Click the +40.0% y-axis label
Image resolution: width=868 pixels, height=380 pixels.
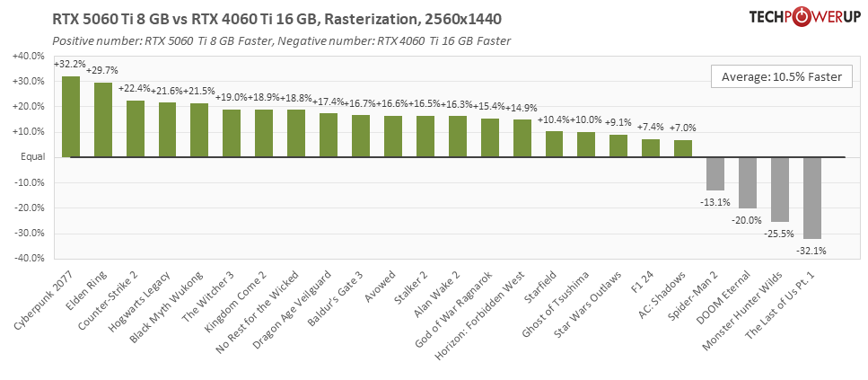(28, 56)
